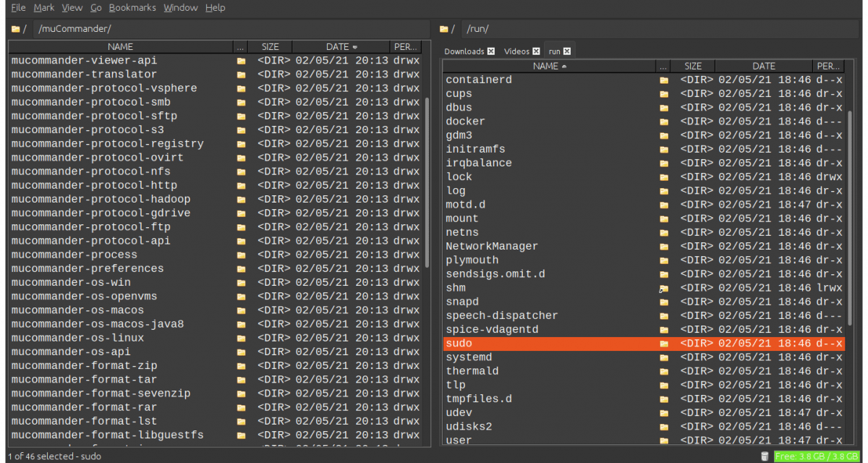Screen dimensions: 868x463
Task: Click folder icon next to mucommander-viewer-api
Action: tap(241, 60)
